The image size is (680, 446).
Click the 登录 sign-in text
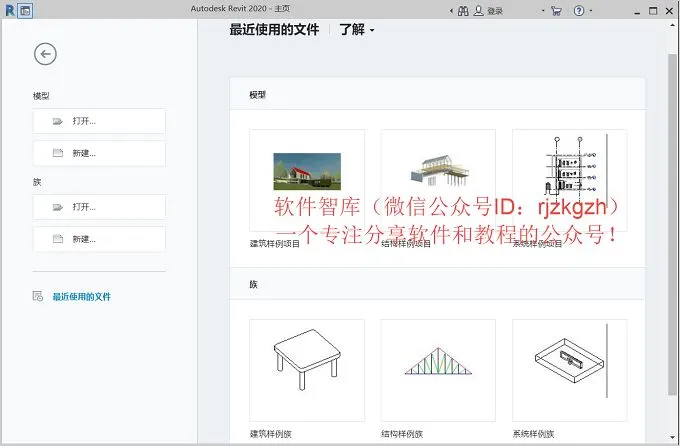pyautogui.click(x=495, y=11)
